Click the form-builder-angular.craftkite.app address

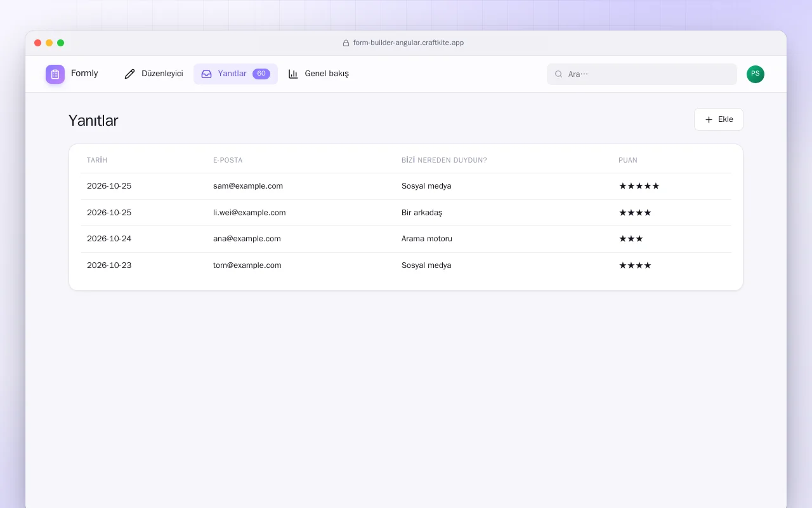[x=409, y=43]
